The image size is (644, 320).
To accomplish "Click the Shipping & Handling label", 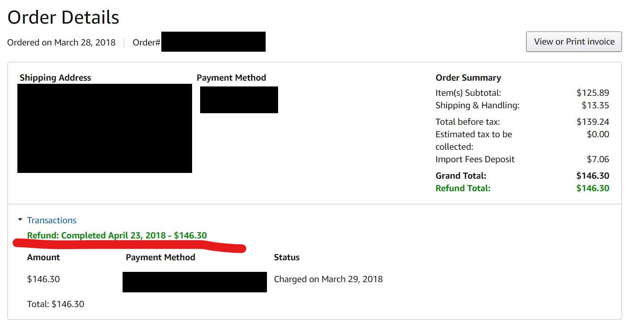I will pyautogui.click(x=477, y=105).
